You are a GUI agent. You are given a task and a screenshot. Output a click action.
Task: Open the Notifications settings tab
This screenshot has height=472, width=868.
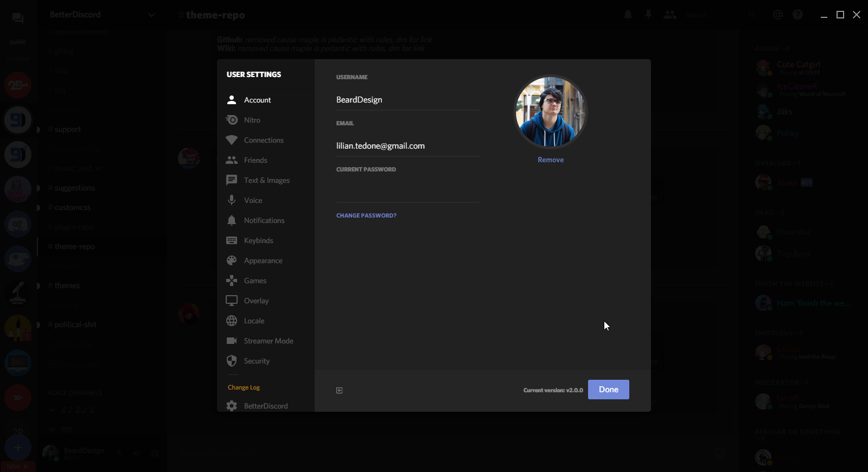point(266,220)
